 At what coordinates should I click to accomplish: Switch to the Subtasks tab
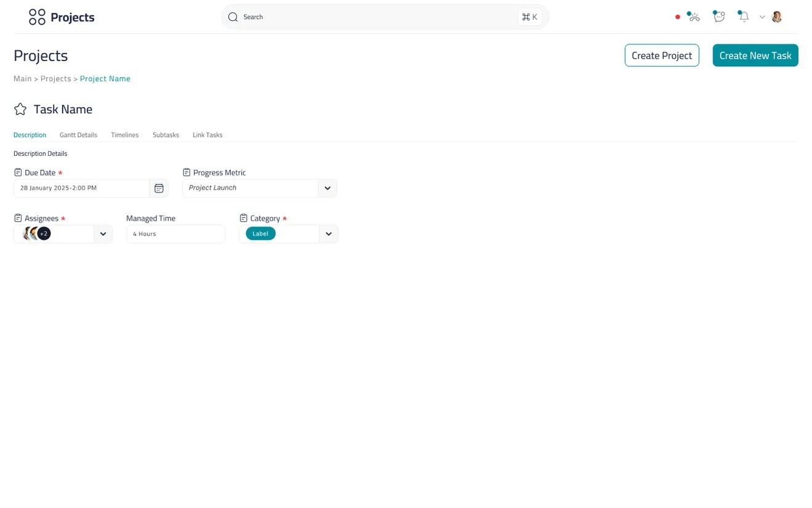point(165,135)
